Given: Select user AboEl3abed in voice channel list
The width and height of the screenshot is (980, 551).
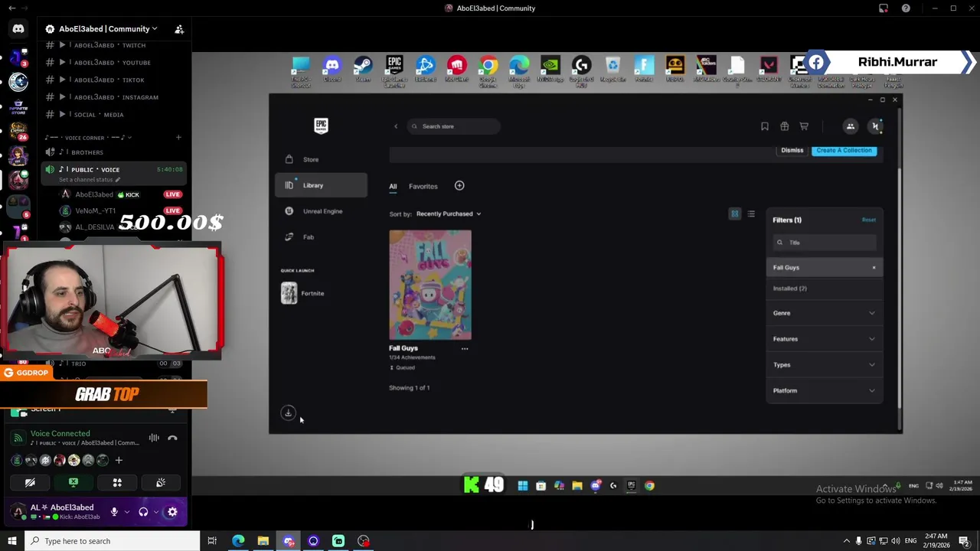Looking at the screenshot, I should pos(93,194).
